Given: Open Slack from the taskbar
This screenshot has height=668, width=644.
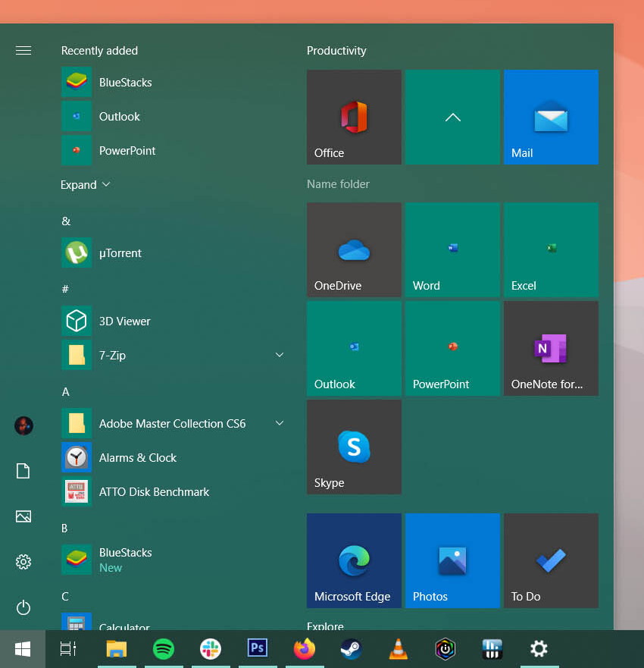Looking at the screenshot, I should 210,649.
